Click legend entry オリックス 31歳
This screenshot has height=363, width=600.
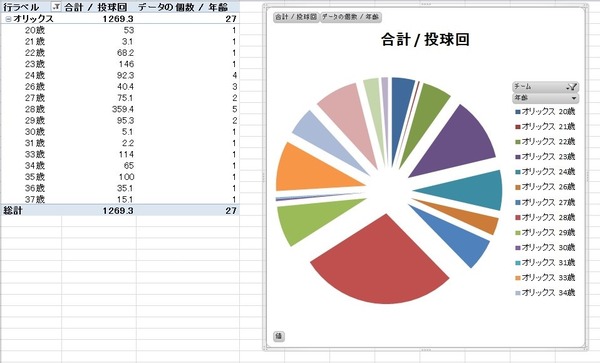tap(545, 262)
